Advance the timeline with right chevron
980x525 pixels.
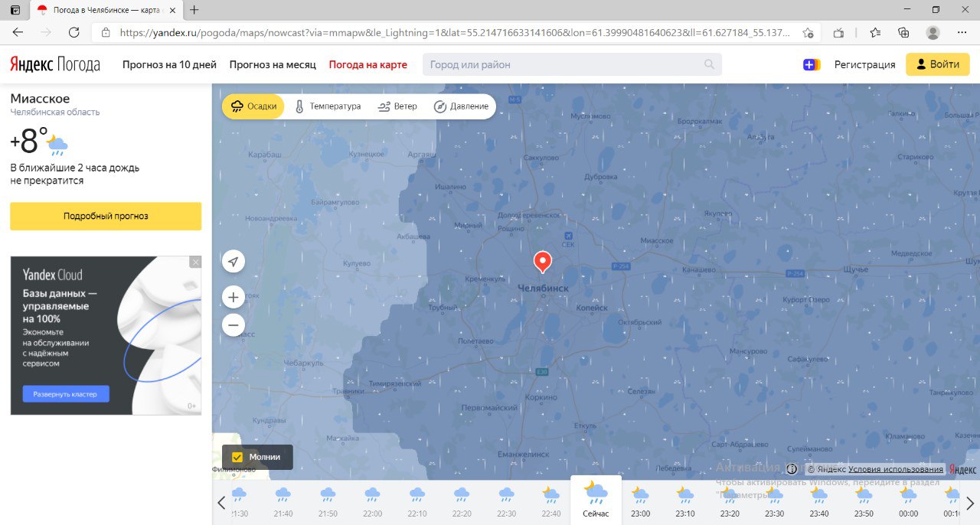(969, 503)
